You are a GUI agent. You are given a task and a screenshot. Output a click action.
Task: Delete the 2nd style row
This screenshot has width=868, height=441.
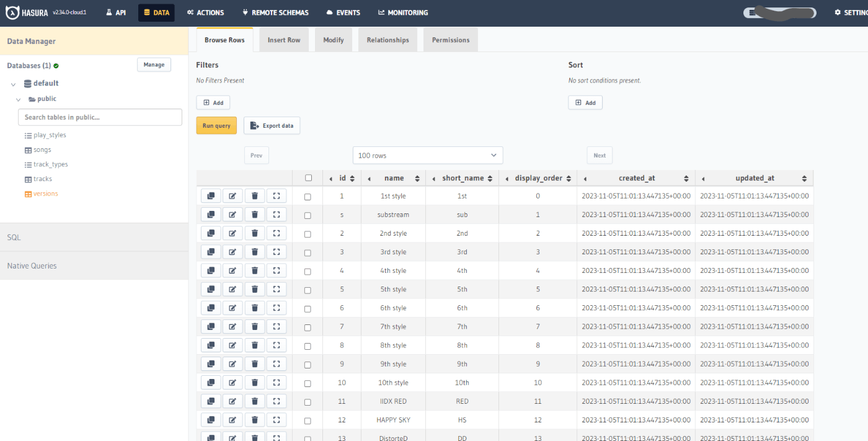point(255,233)
